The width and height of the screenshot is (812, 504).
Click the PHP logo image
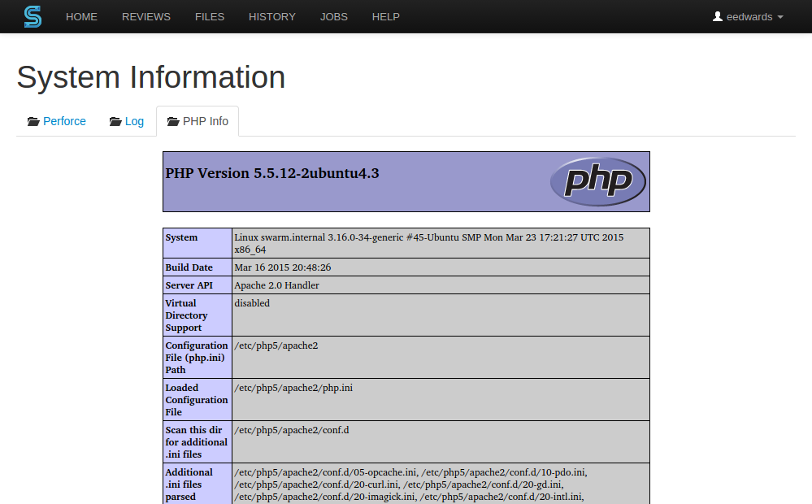[597, 181]
